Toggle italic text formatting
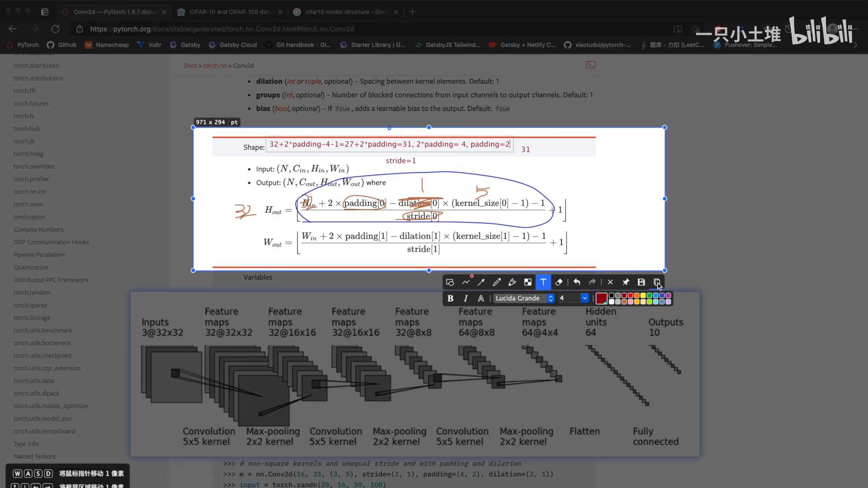The height and width of the screenshot is (488, 868). [466, 298]
